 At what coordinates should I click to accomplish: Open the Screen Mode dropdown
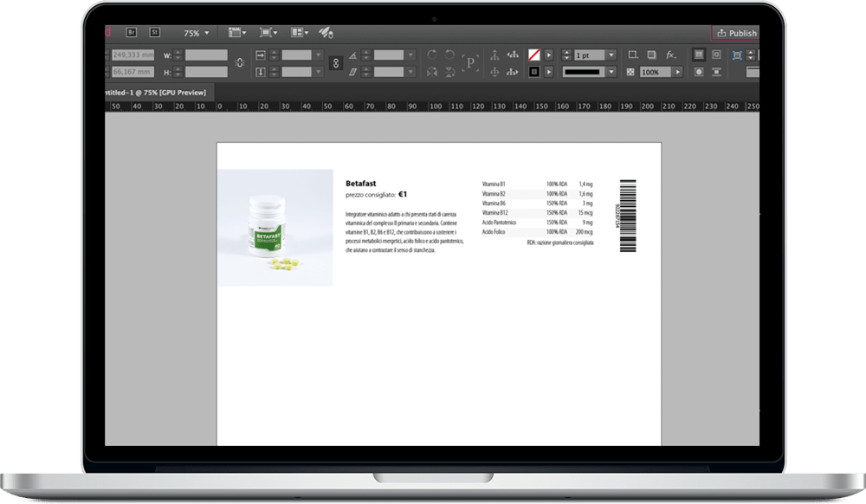click(x=268, y=33)
